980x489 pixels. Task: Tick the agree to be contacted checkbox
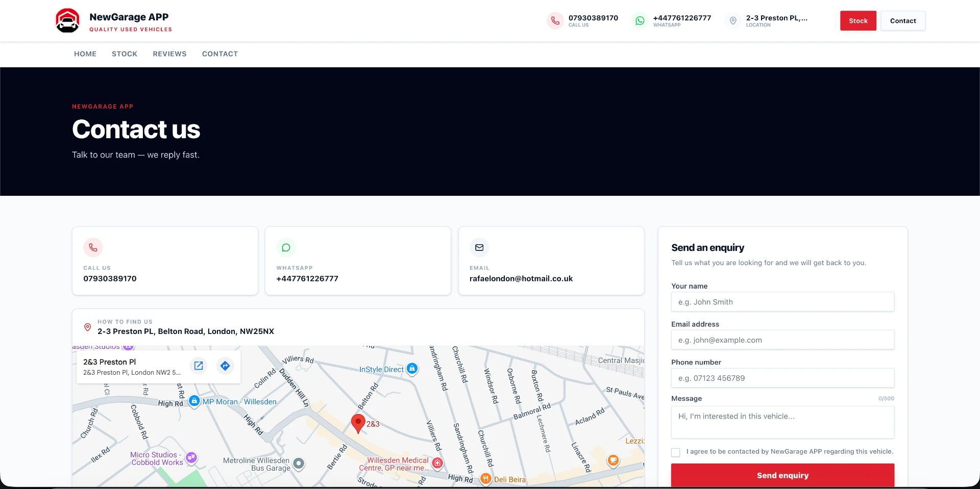[x=676, y=452]
